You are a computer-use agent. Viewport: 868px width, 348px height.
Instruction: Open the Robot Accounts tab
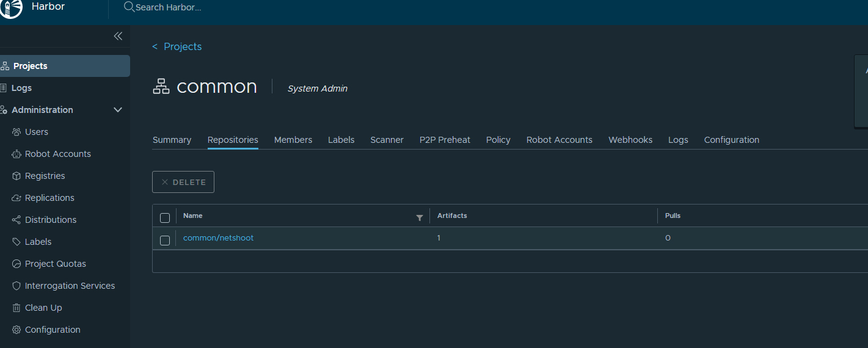click(559, 140)
